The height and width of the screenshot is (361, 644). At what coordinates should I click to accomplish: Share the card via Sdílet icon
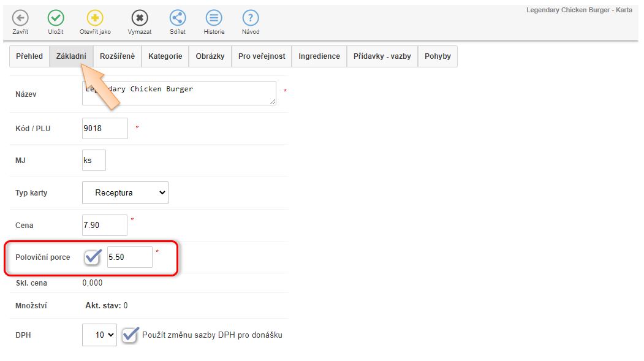tap(178, 18)
